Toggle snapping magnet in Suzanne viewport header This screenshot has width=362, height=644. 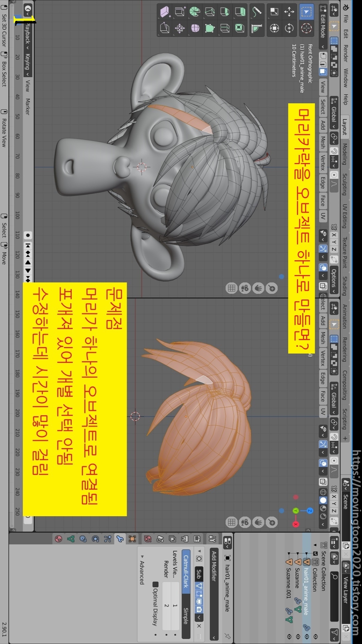(x=334, y=151)
